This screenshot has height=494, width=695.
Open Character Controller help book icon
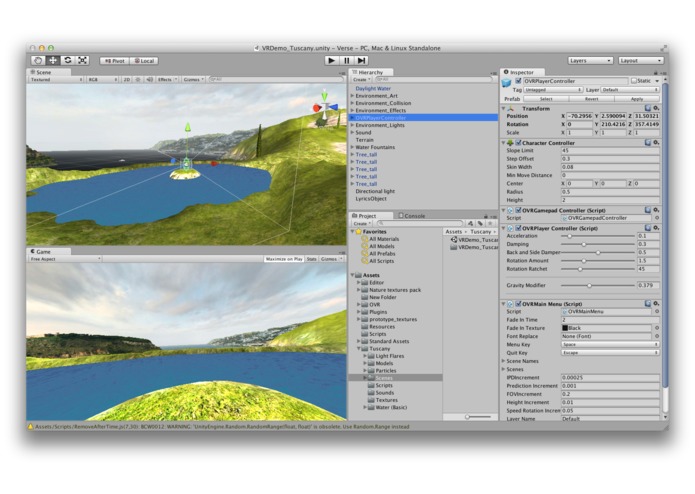[648, 143]
